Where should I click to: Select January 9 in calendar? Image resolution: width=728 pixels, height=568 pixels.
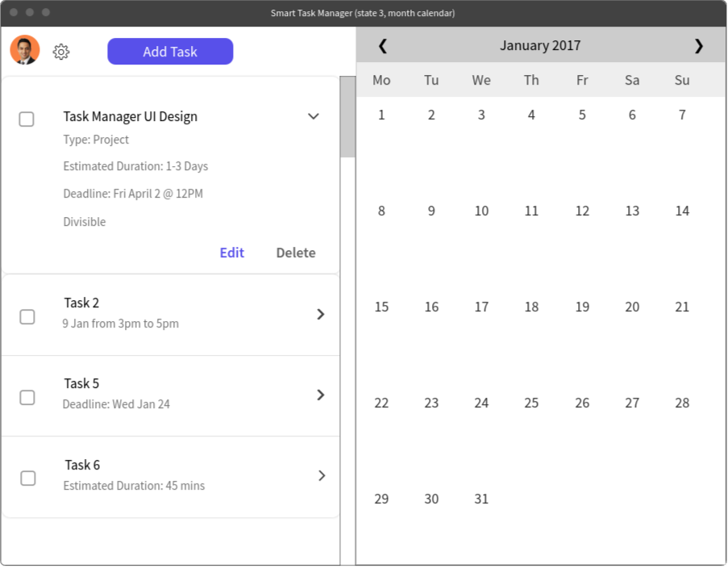point(431,211)
